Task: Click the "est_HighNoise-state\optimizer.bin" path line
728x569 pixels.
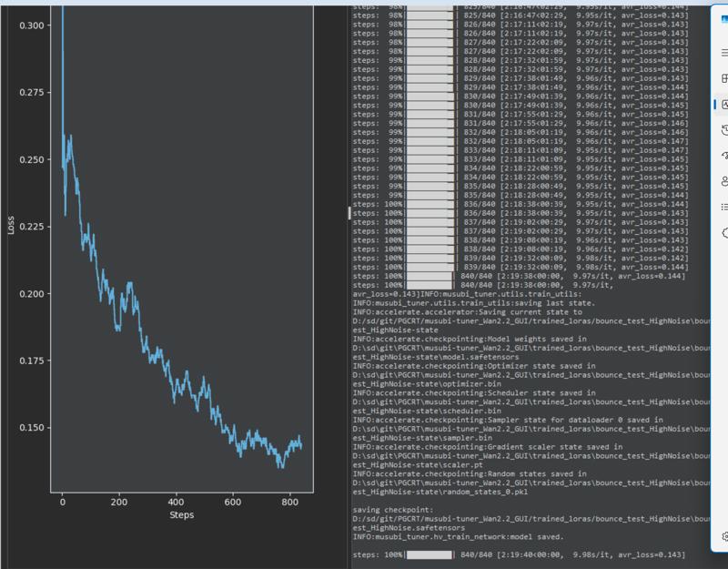Action: tap(427, 384)
